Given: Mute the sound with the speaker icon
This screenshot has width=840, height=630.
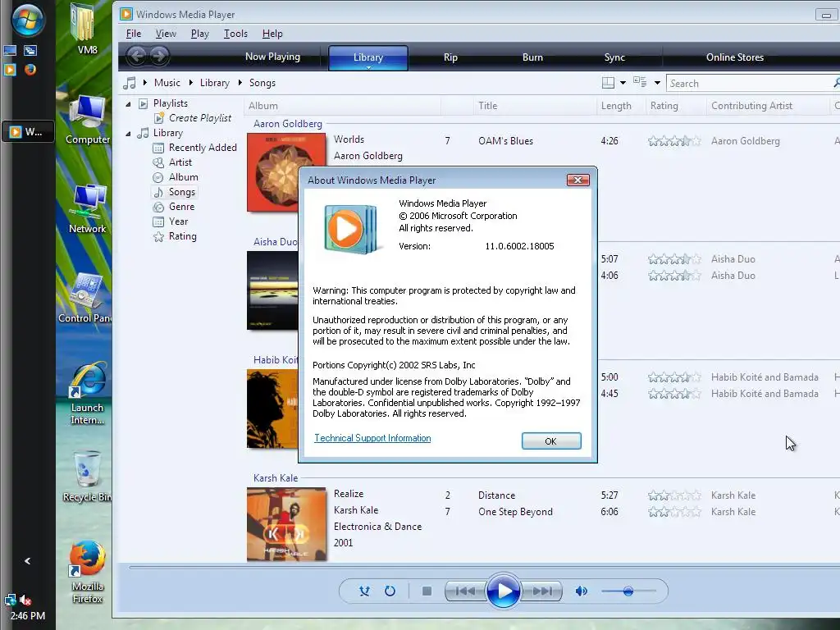Looking at the screenshot, I should tap(581, 591).
